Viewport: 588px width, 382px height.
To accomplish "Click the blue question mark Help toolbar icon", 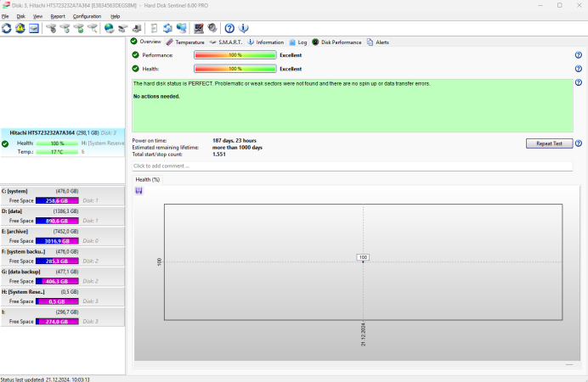I will point(229,28).
